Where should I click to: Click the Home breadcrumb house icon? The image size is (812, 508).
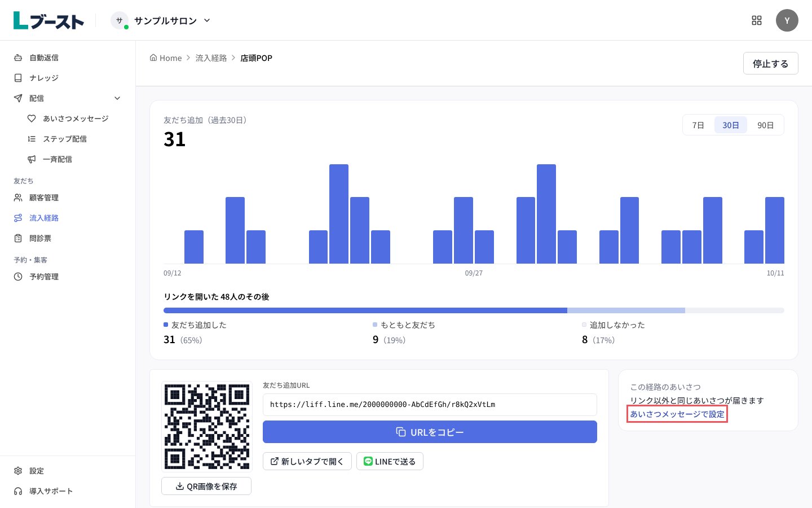(x=153, y=58)
